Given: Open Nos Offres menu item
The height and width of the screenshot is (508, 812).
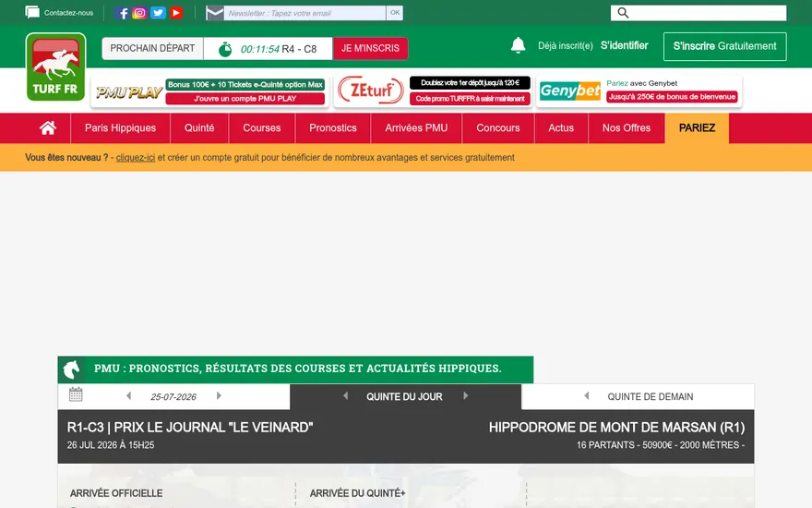Looking at the screenshot, I should pos(627,128).
